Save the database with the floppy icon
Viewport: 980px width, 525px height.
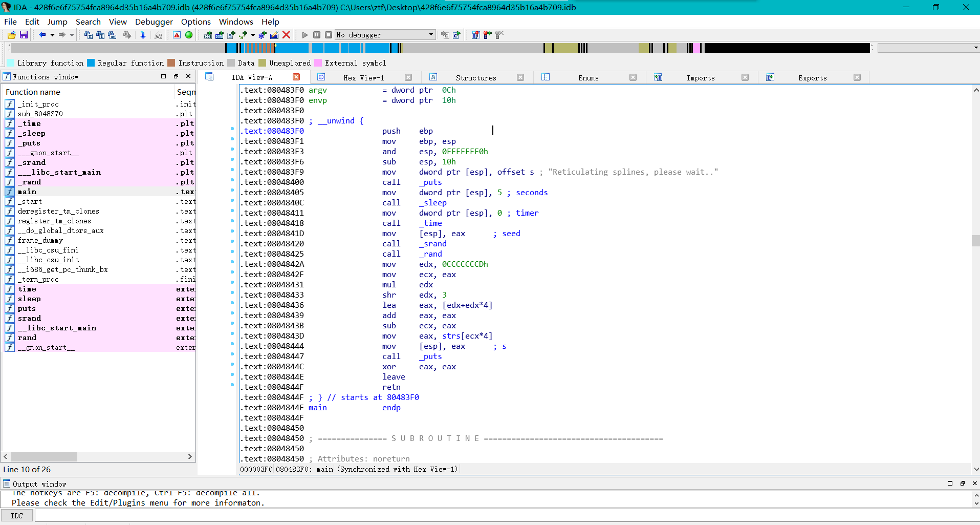pyautogui.click(x=24, y=35)
